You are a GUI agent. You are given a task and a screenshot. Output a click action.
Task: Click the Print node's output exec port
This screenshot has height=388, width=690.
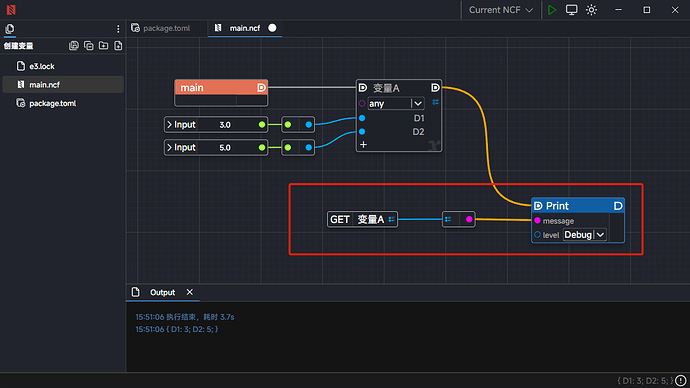(618, 206)
